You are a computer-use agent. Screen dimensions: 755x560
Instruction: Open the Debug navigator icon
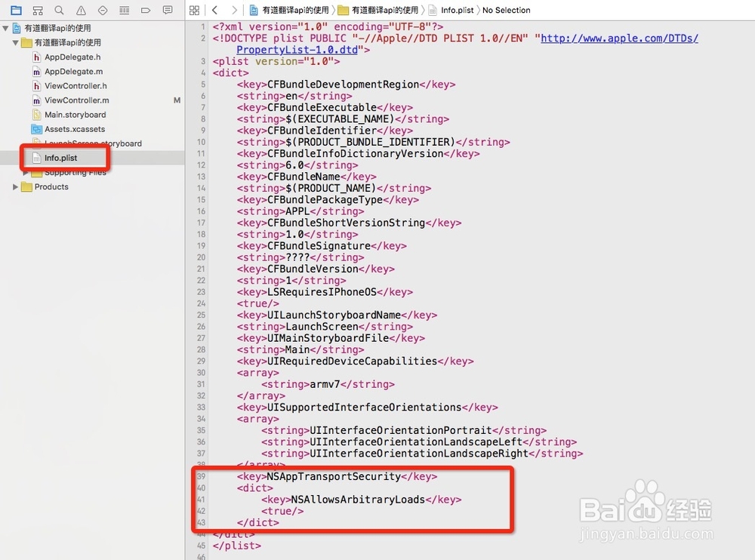(125, 10)
